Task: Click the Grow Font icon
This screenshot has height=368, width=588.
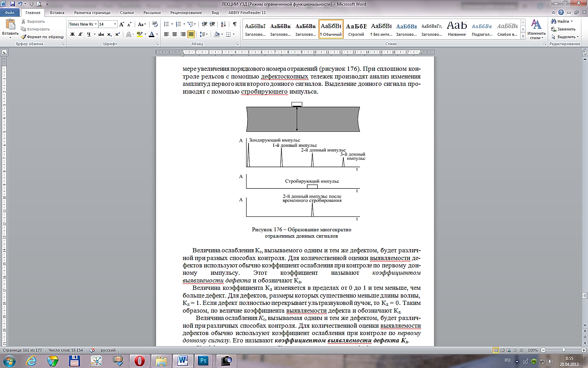Action: pos(121,24)
